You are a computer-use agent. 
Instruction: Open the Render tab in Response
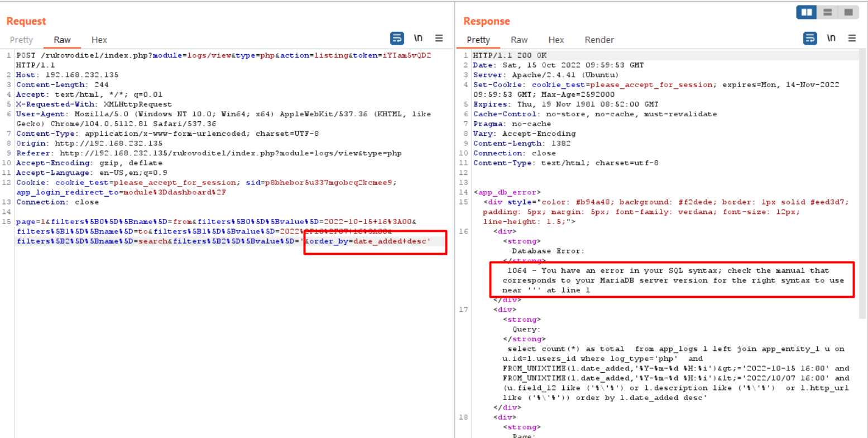[600, 40]
